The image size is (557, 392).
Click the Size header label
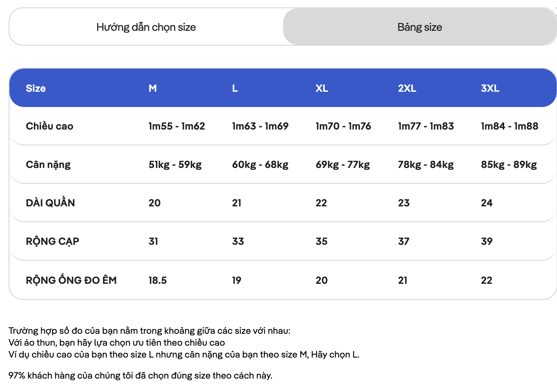36,88
